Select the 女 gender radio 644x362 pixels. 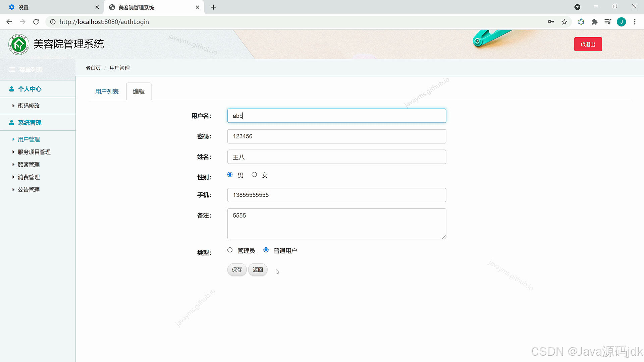pos(254,175)
